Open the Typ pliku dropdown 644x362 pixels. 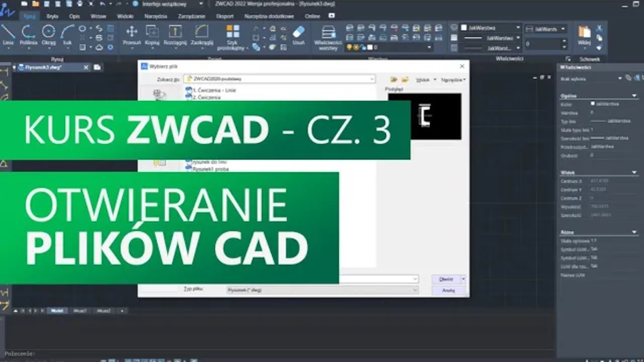coord(415,290)
